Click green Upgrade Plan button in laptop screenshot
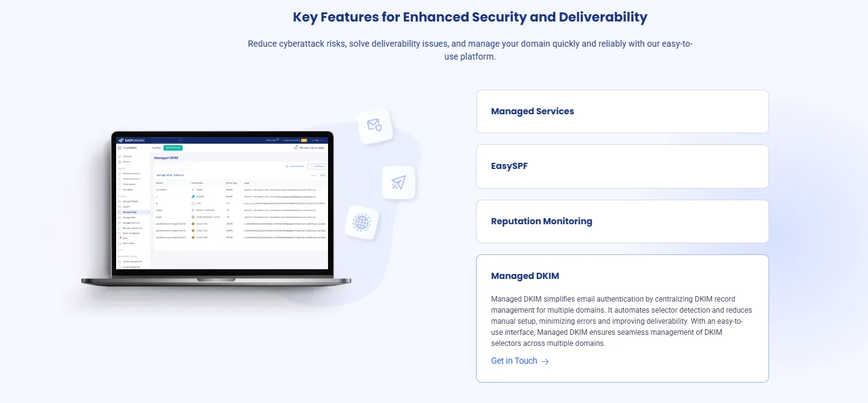 (x=173, y=148)
